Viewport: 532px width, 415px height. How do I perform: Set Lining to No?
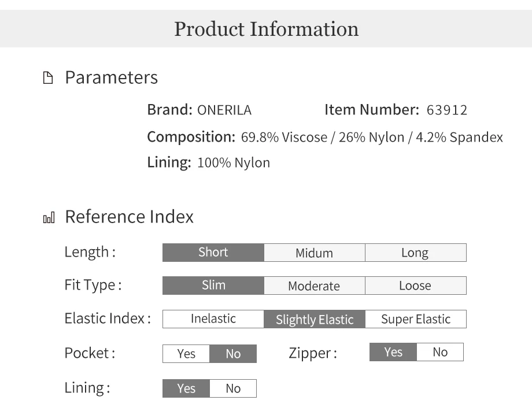pos(233,388)
